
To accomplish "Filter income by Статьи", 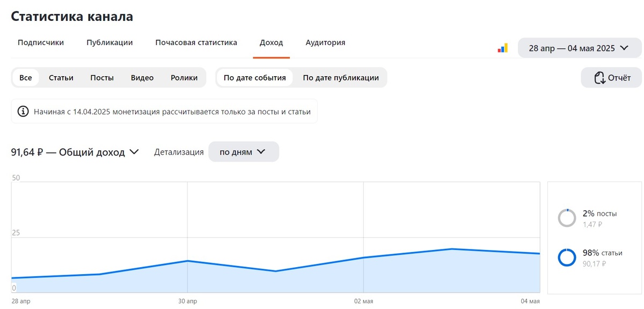I will 61,78.
